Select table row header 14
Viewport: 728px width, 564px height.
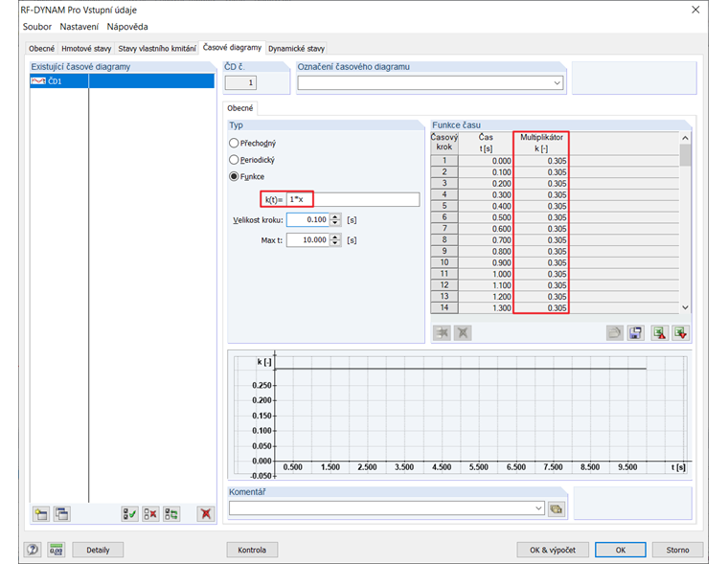pyautogui.click(x=444, y=307)
